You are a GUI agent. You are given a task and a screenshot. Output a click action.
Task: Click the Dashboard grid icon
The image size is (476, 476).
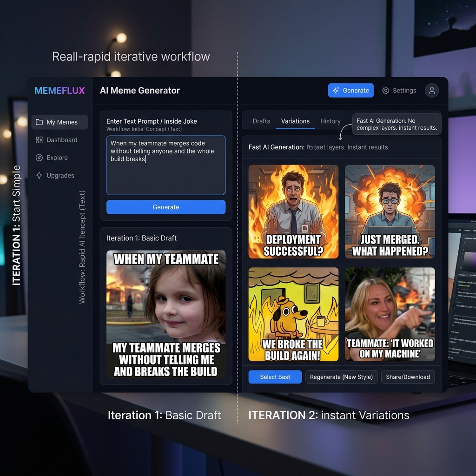point(39,140)
